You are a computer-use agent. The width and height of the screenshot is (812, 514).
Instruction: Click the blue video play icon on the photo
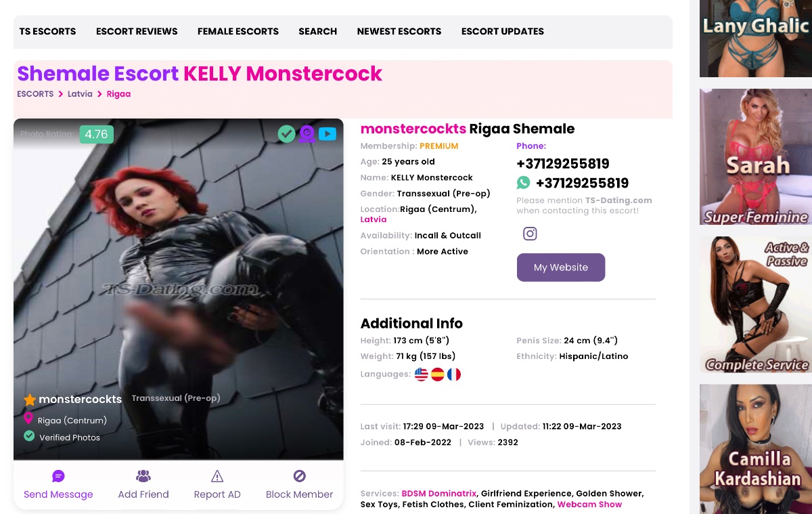[328, 134]
